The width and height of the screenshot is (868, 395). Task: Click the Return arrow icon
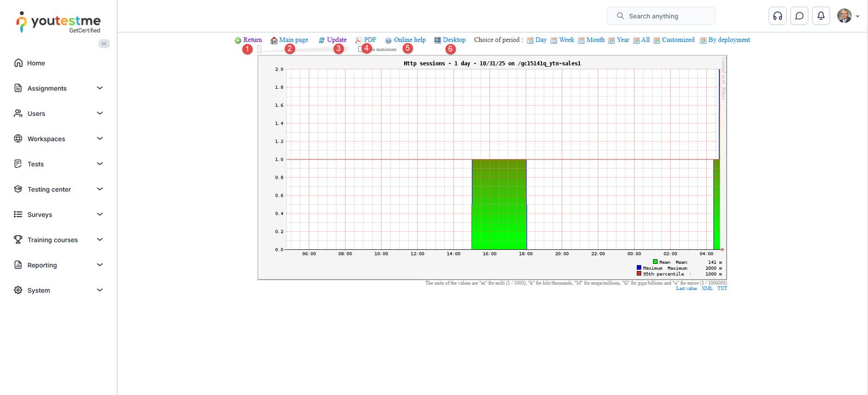point(238,41)
